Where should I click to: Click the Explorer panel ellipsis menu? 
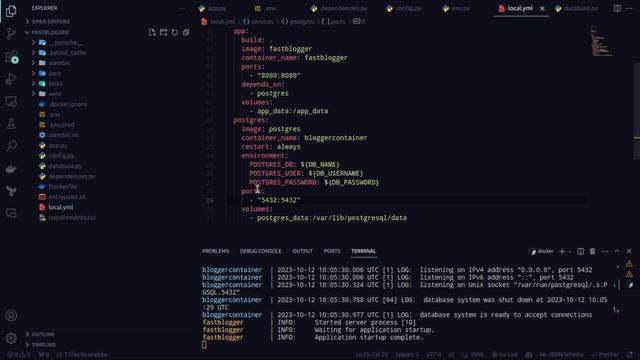(181, 8)
